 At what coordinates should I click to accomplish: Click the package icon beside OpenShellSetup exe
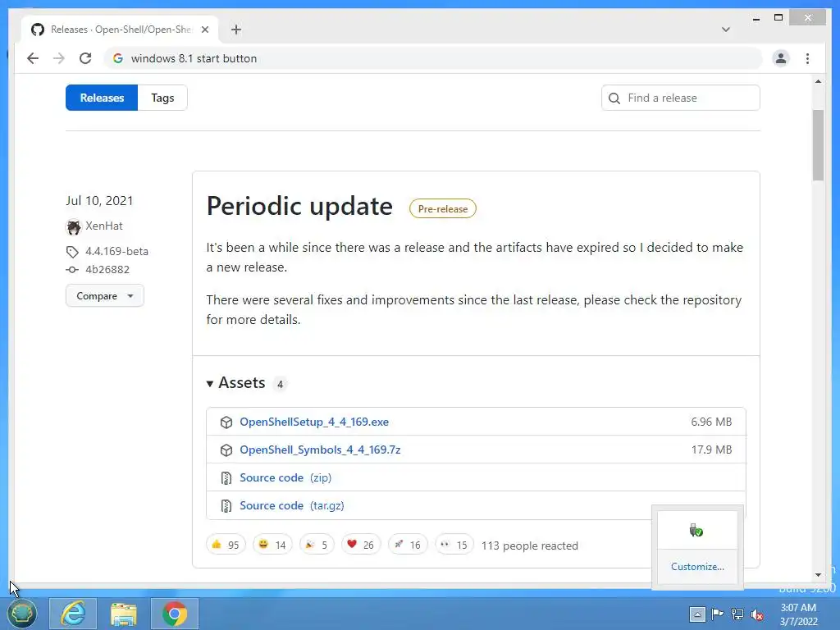[226, 422]
